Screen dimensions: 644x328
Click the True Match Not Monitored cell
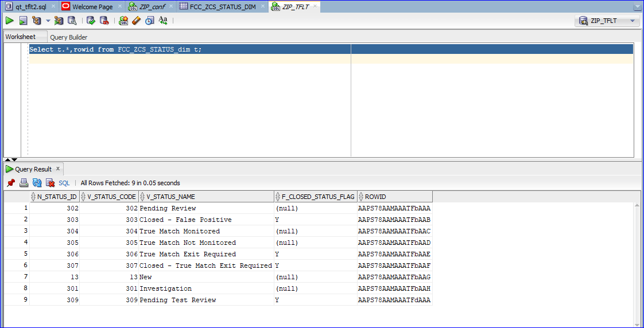(206, 243)
